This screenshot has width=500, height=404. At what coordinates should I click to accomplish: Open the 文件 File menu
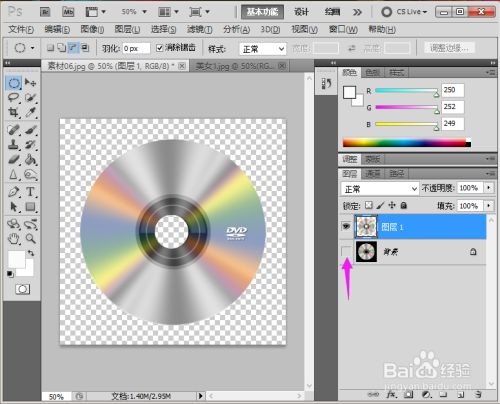click(21, 29)
